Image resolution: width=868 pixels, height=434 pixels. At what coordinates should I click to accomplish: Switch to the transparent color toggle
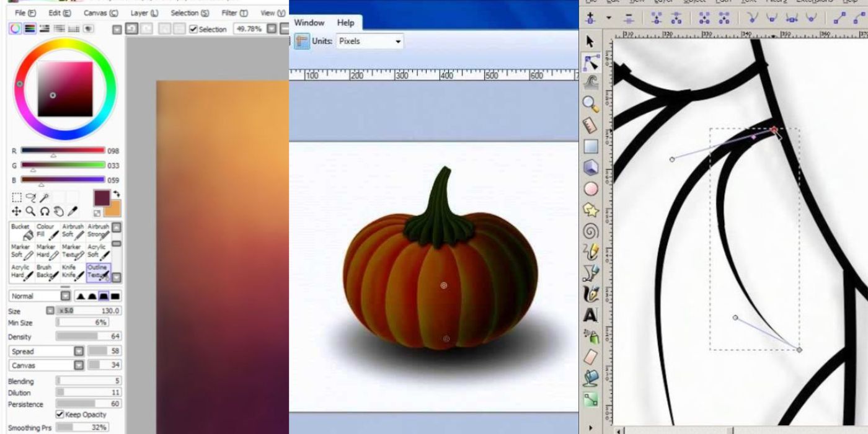click(x=98, y=212)
